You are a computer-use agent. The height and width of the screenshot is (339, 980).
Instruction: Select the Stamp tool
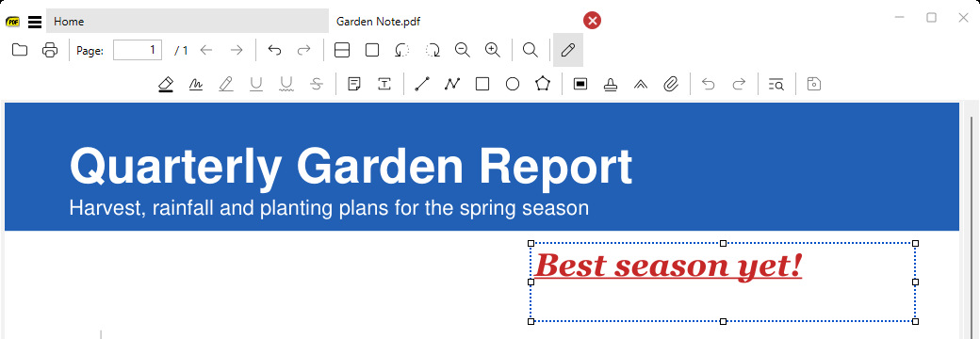[x=611, y=85]
